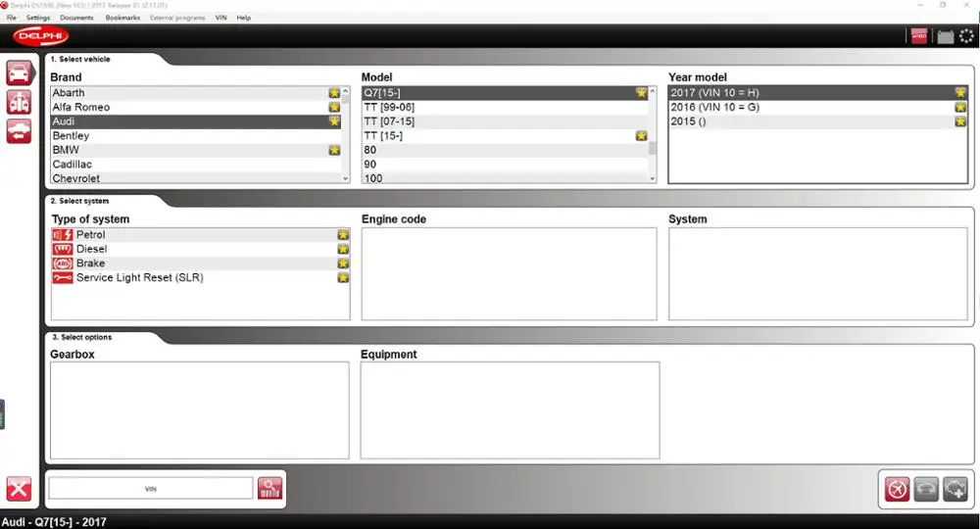Click the Brand list scroll-up arrow
Screen dimensions: 980x529
(x=346, y=91)
